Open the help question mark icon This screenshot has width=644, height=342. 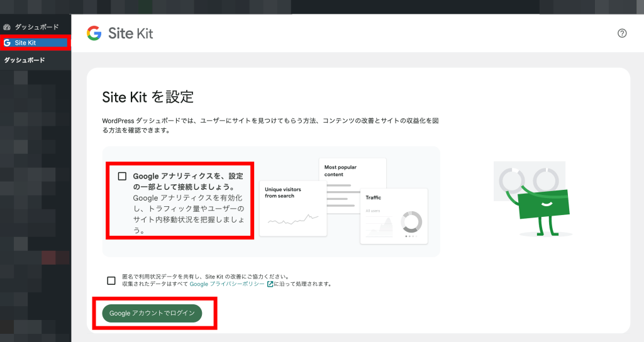click(x=622, y=33)
